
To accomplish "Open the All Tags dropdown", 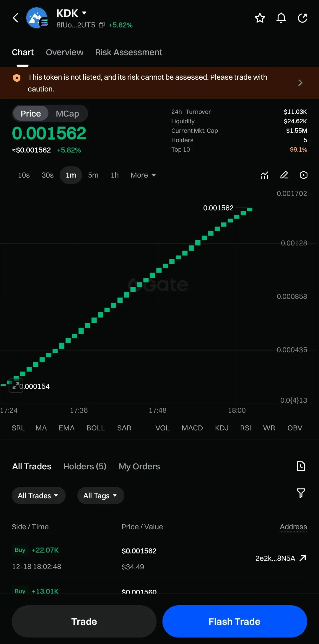I will tap(101, 496).
